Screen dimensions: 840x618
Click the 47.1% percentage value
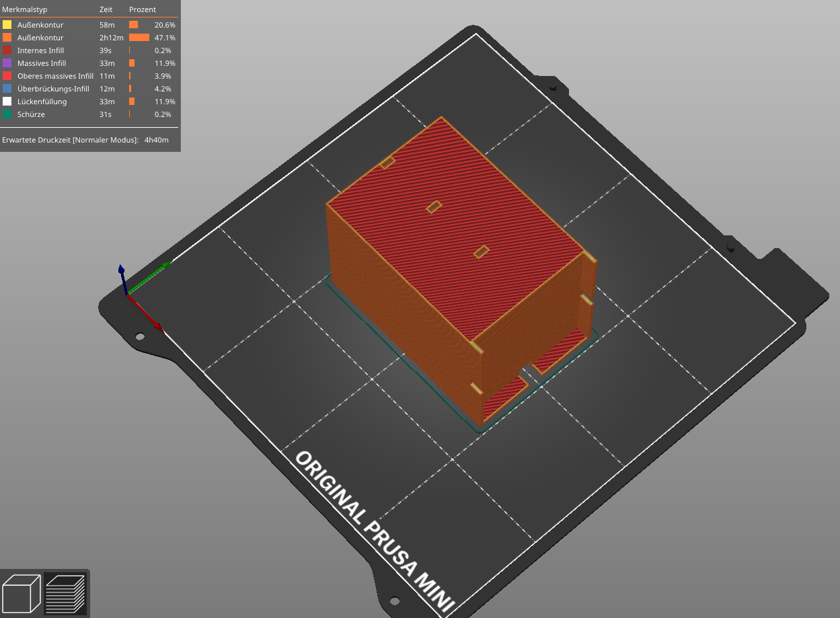(x=165, y=38)
